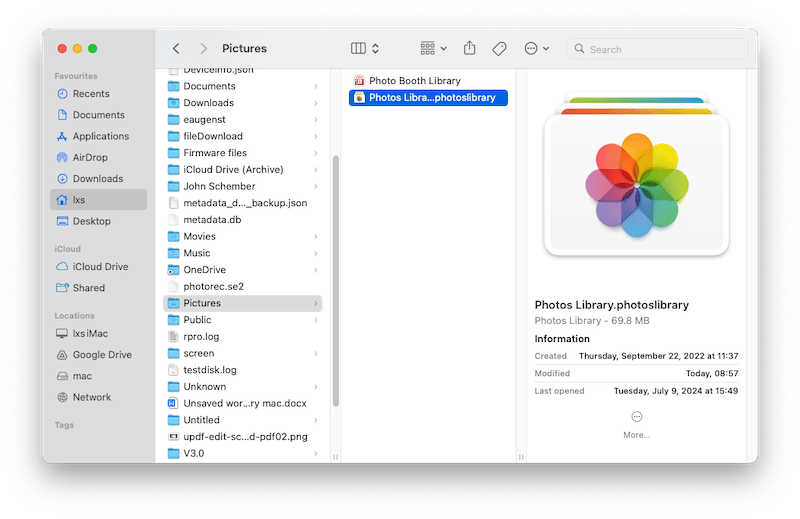Open the column view switcher
The height and width of the screenshot is (519, 800).
(365, 48)
